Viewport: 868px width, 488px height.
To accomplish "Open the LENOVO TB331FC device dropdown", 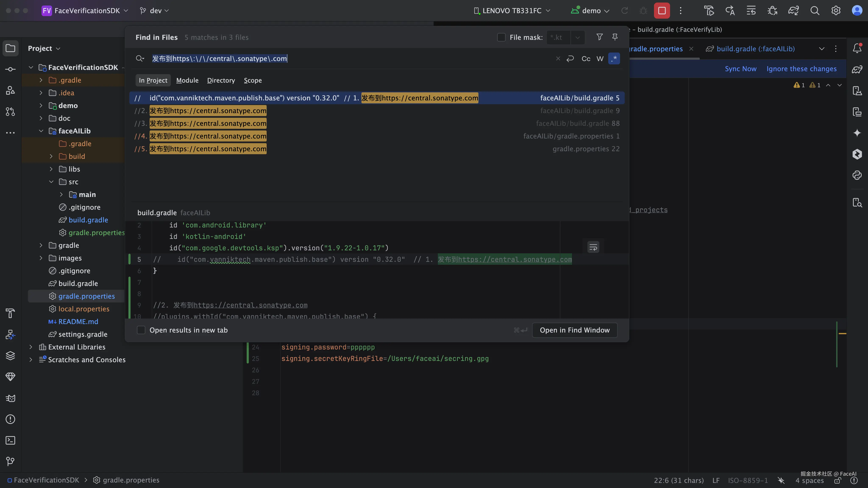I will pyautogui.click(x=512, y=11).
